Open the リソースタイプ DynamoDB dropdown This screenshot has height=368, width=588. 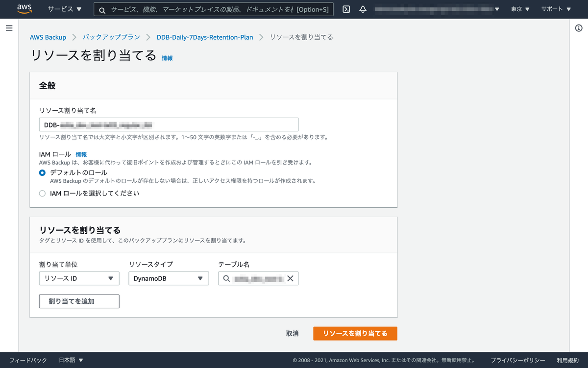click(169, 278)
